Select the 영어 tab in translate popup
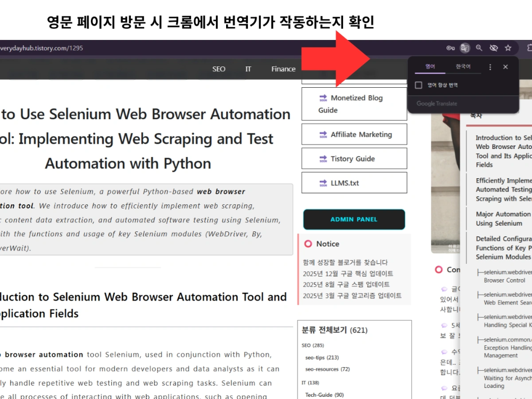The height and width of the screenshot is (399, 532). coord(430,67)
